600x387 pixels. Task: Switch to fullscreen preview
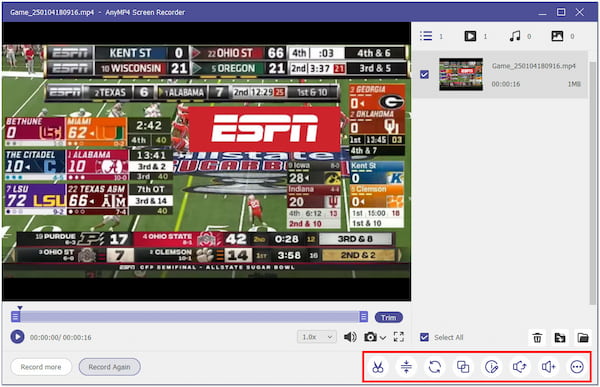(x=399, y=337)
